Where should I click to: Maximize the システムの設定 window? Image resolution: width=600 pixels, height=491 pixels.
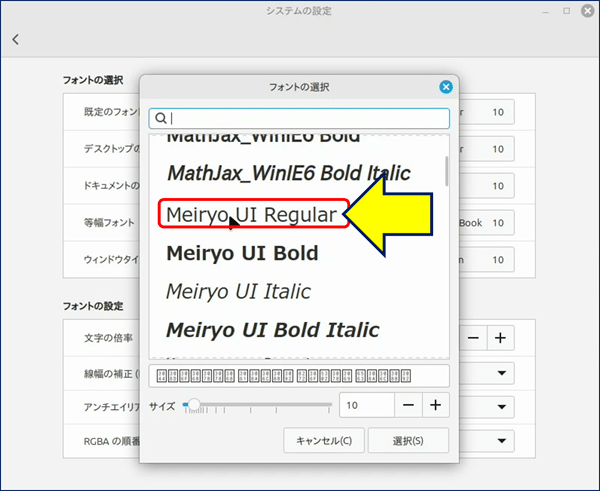566,11
